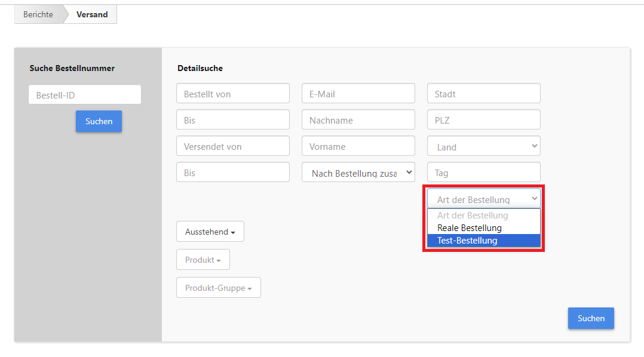
Task: Open the Produkt dropdown
Action: (x=203, y=259)
